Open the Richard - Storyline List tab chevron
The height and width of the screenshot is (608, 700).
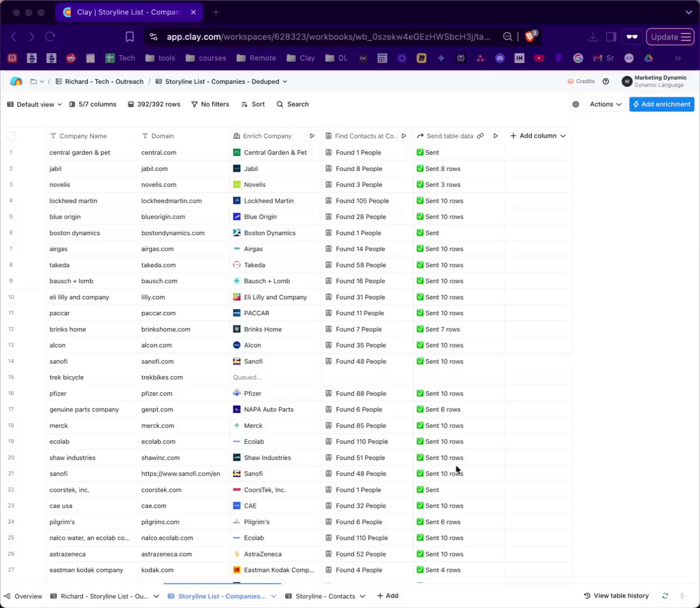[x=156, y=596]
